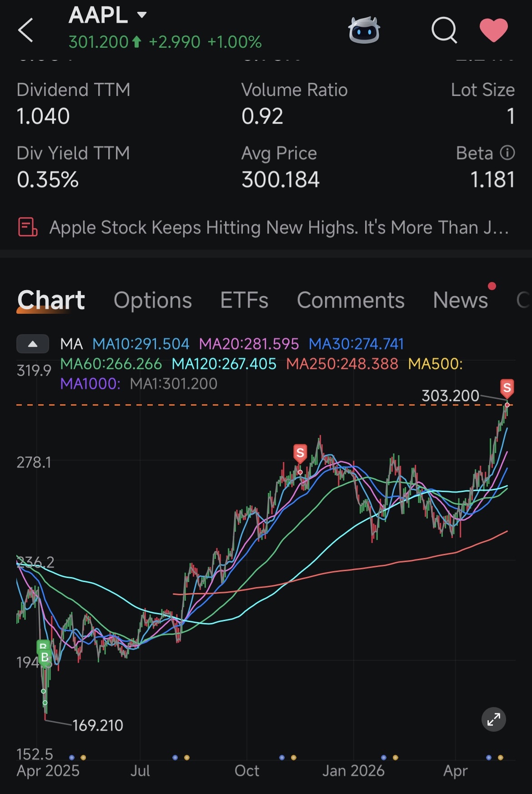The image size is (532, 794).
Task: Tap the MA20:281.595 label
Action: (x=249, y=344)
